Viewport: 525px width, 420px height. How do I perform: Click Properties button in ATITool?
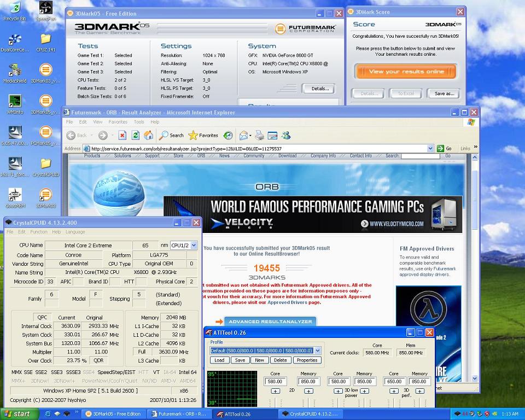[307, 360]
